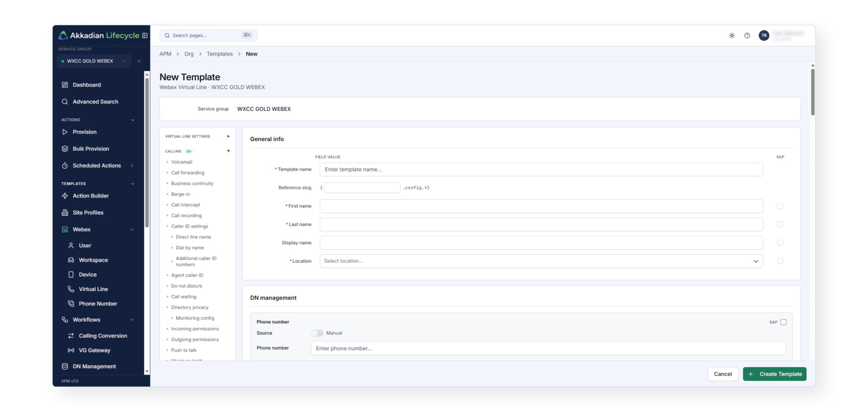This screenshot has height=412, width=868.
Task: Collapse the Calling section triangle
Action: click(229, 151)
